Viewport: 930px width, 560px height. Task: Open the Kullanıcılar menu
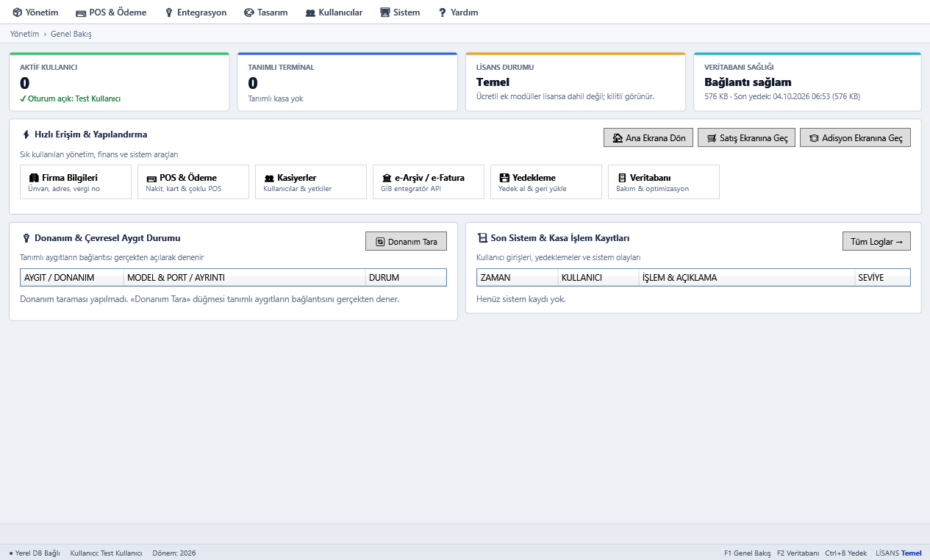[x=334, y=12]
